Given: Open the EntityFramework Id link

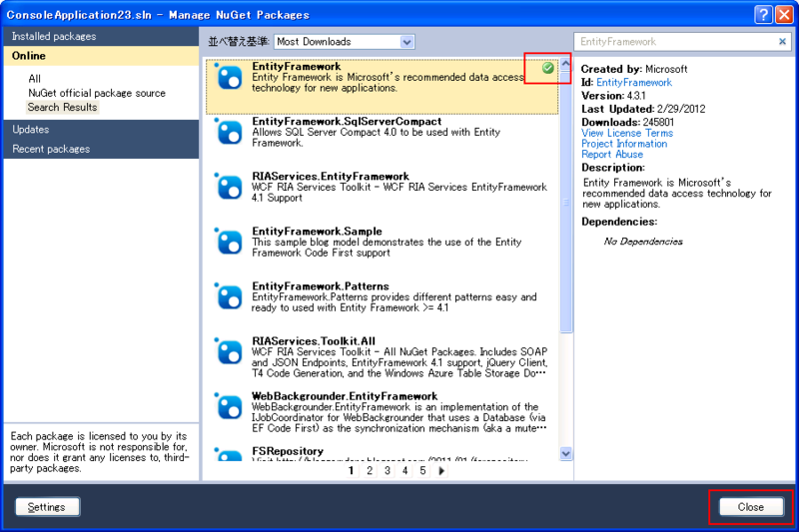Looking at the screenshot, I should (x=634, y=83).
